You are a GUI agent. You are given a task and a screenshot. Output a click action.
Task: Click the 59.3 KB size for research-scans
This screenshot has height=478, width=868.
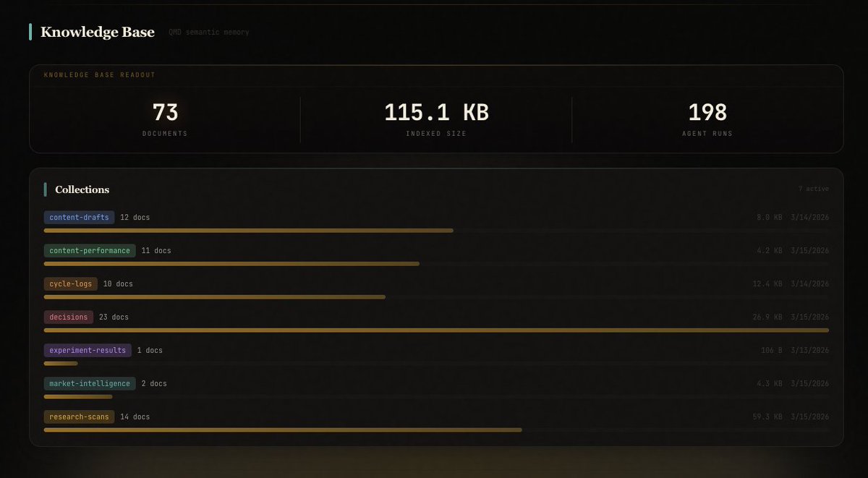pos(767,417)
